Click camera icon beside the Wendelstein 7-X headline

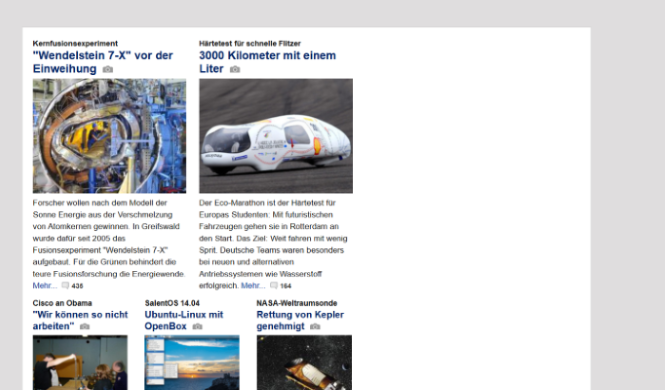click(x=108, y=69)
